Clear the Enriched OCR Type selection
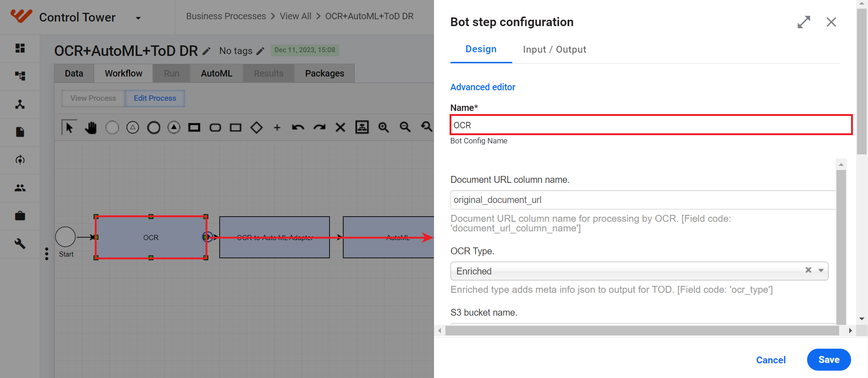 (808, 270)
